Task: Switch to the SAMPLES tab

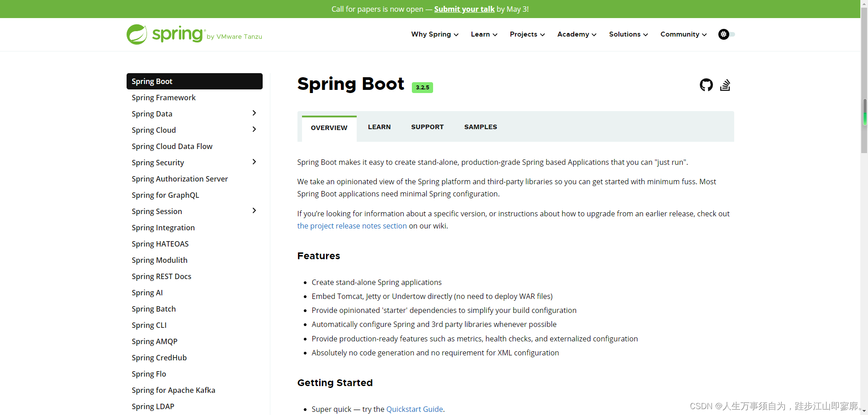Action: pyautogui.click(x=481, y=127)
